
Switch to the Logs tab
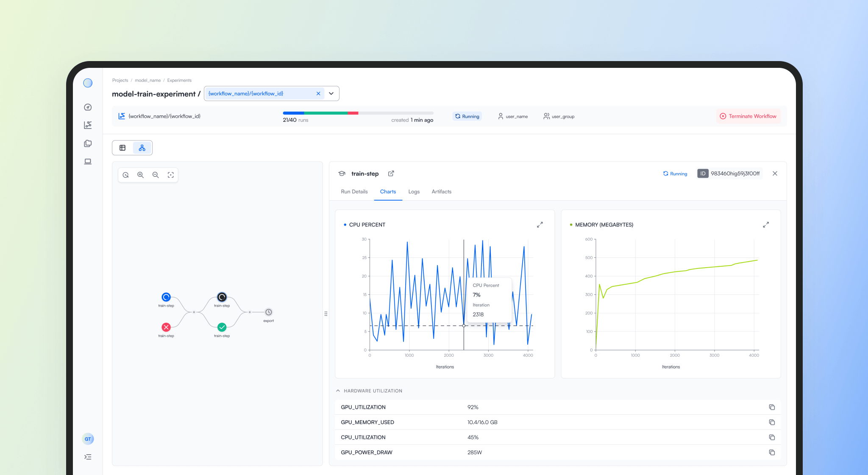pos(414,192)
